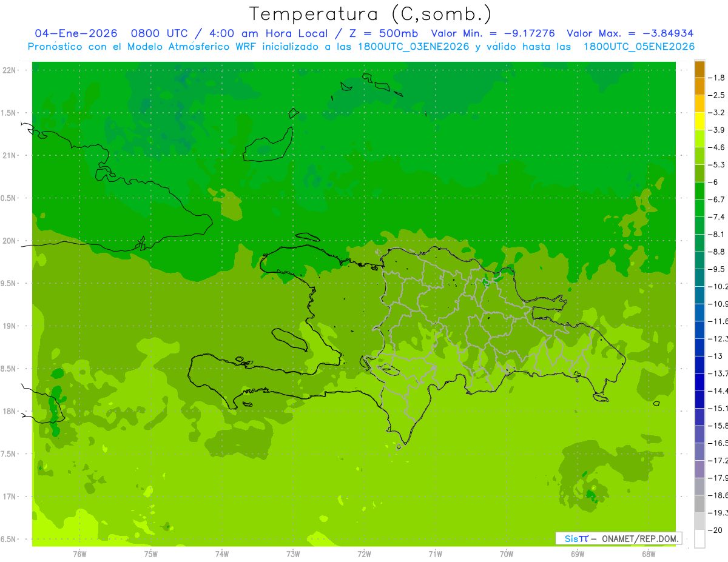Click the colorbar label '-8.1'
Screen dimensions: 728x562
click(x=716, y=234)
